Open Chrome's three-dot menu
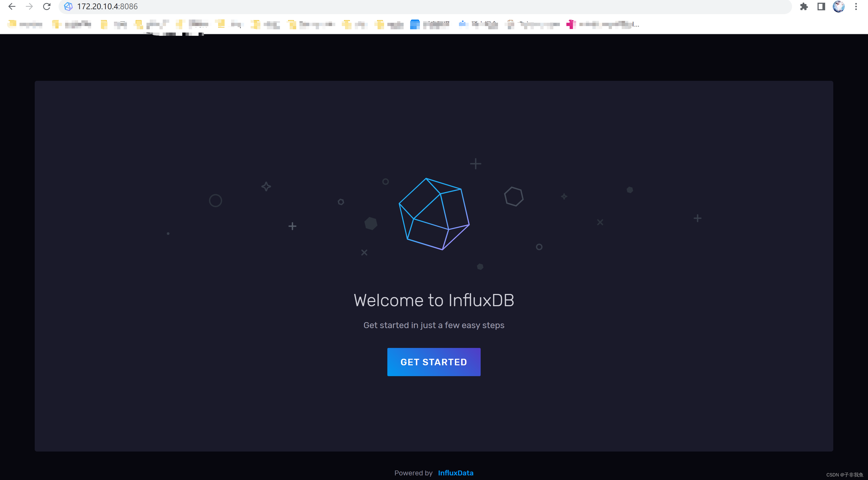This screenshot has width=868, height=480. pos(856,7)
